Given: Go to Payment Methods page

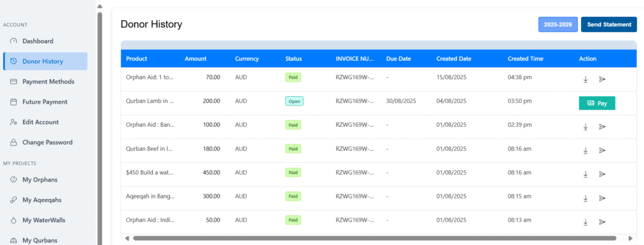Looking at the screenshot, I should pos(45,82).
